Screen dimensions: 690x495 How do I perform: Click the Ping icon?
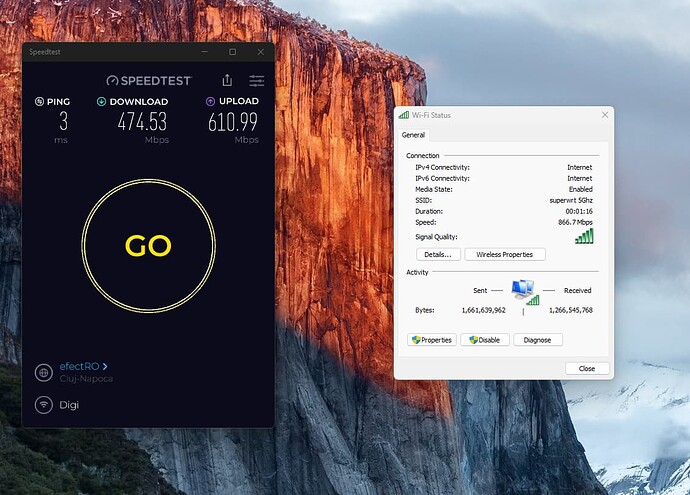39,102
